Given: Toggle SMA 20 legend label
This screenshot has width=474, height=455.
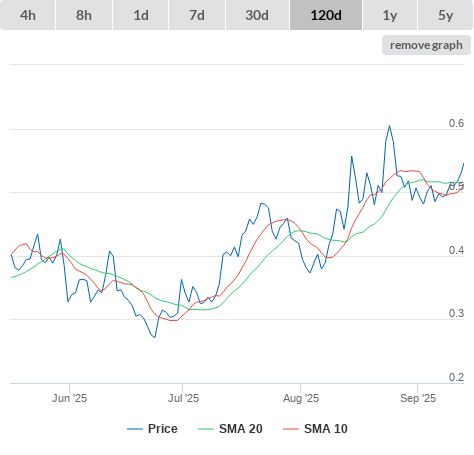Looking at the screenshot, I should point(241,429).
